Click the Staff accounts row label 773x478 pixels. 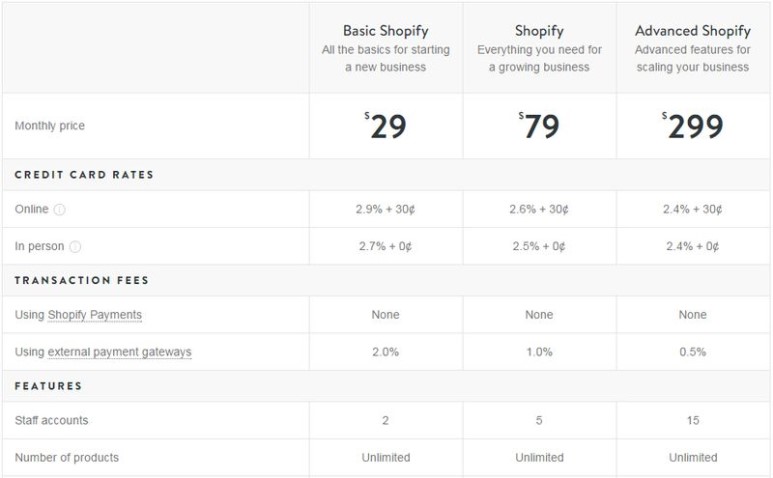click(52, 421)
